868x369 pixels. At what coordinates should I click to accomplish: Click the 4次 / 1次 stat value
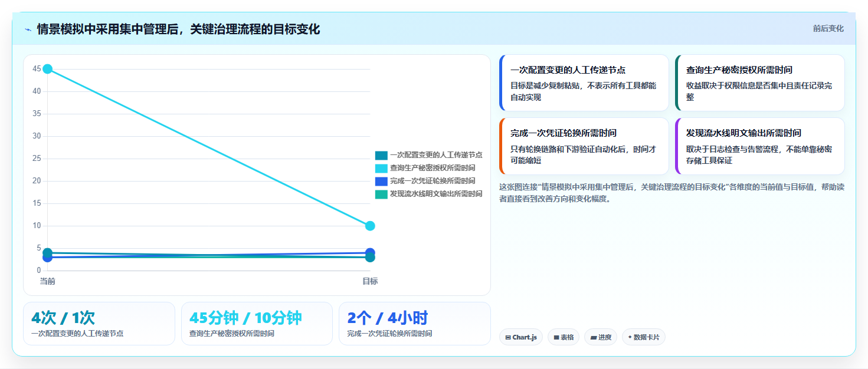click(63, 318)
